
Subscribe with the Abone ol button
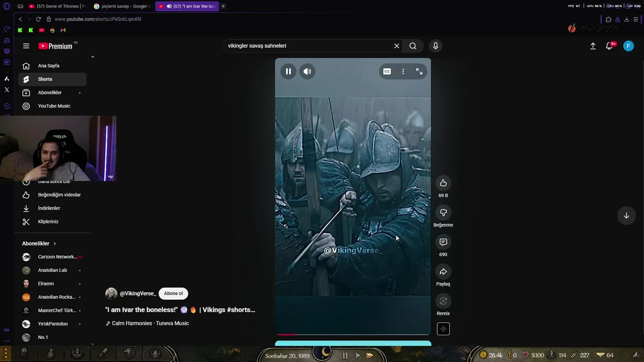[174, 294]
